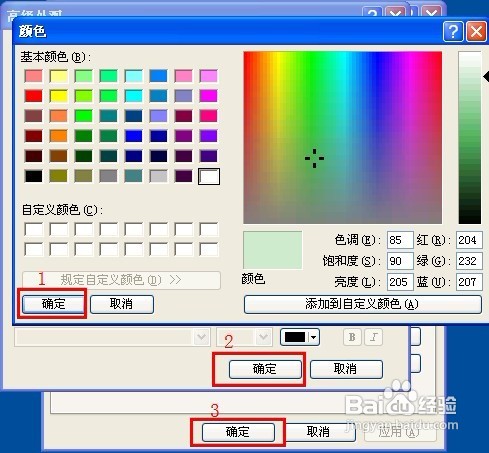Expand the font size combo box behind Color dialog
The width and height of the screenshot is (489, 453).
tap(263, 337)
